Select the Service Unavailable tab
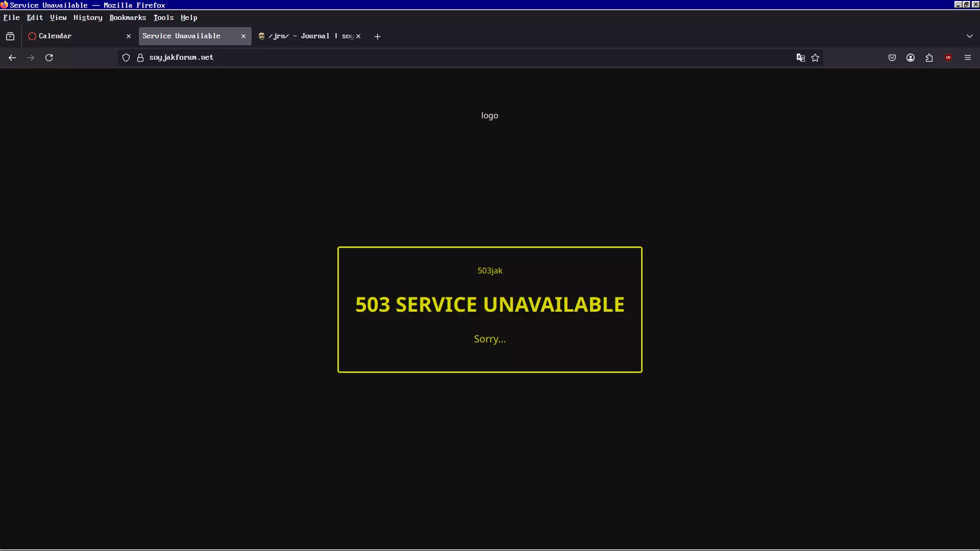The width and height of the screenshot is (980, 551). (x=195, y=36)
